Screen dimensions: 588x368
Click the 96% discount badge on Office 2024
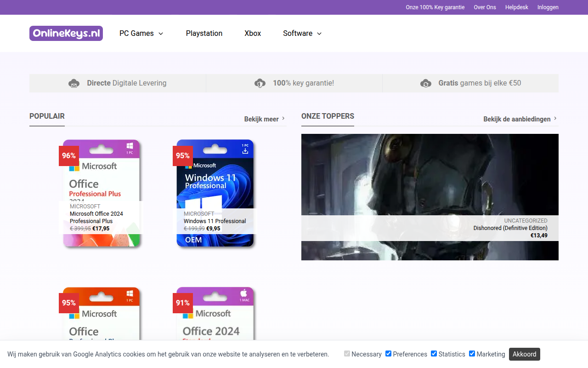(x=69, y=155)
